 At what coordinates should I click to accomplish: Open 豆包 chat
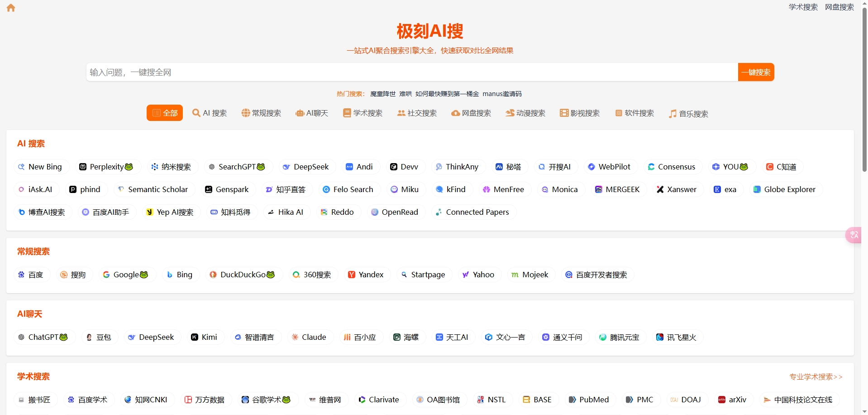[99, 337]
